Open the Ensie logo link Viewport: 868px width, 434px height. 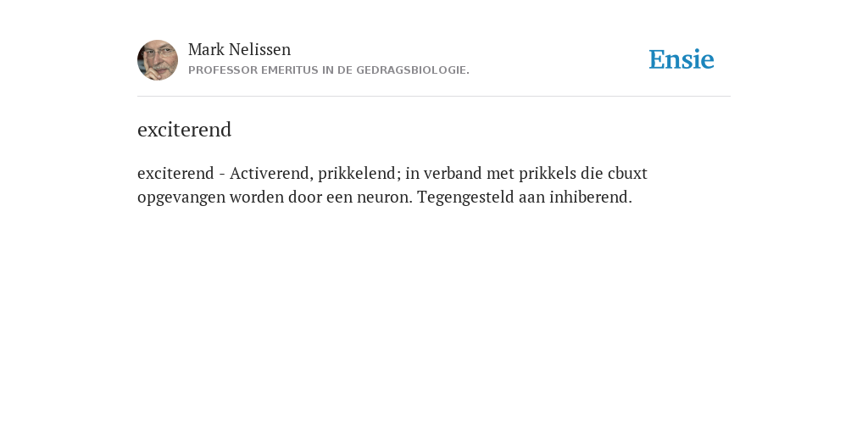coord(682,59)
